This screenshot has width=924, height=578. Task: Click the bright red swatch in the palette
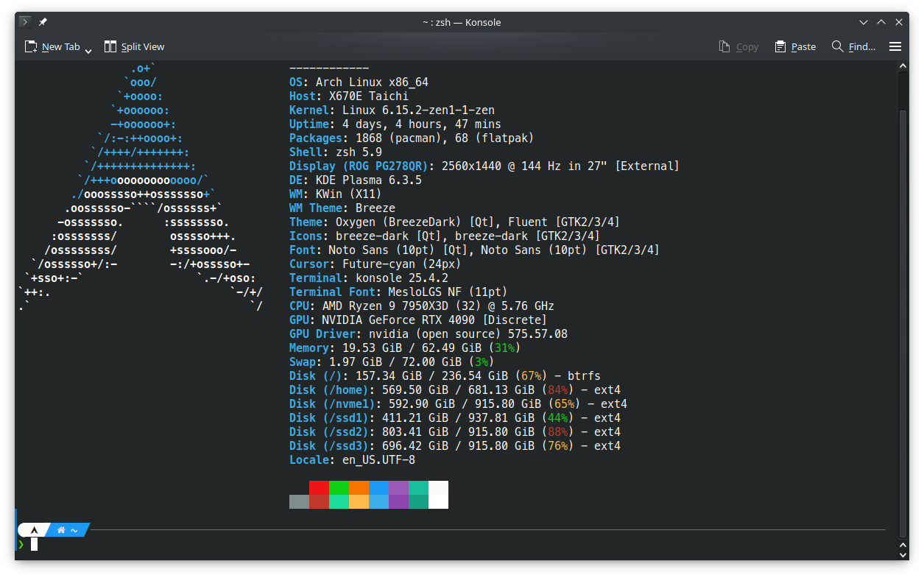click(319, 487)
